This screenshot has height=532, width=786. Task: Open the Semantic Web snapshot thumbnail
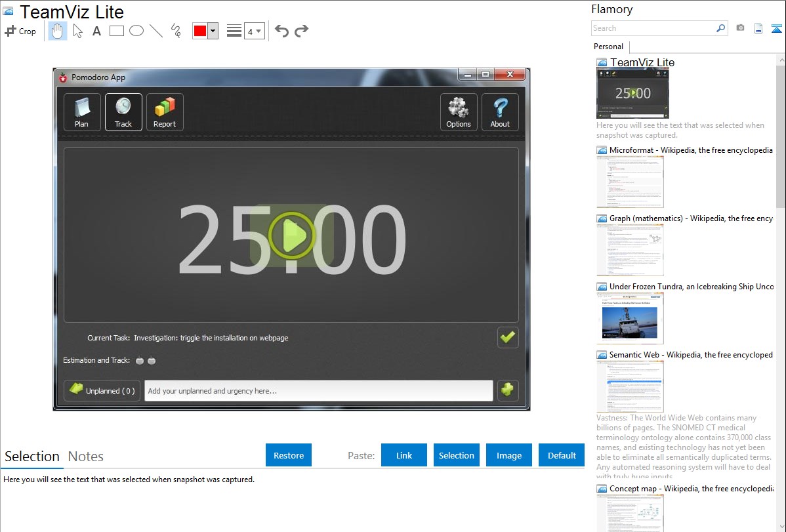(630, 386)
